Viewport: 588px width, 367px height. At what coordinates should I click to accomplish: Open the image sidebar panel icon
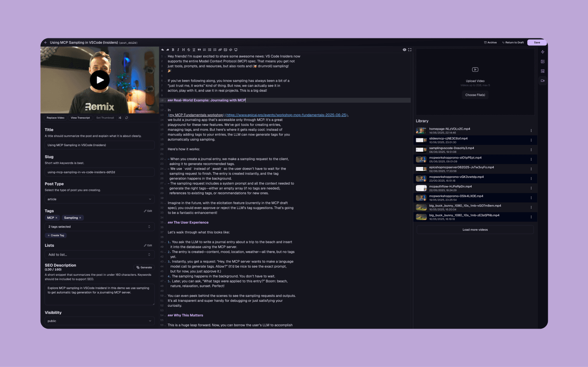click(543, 62)
